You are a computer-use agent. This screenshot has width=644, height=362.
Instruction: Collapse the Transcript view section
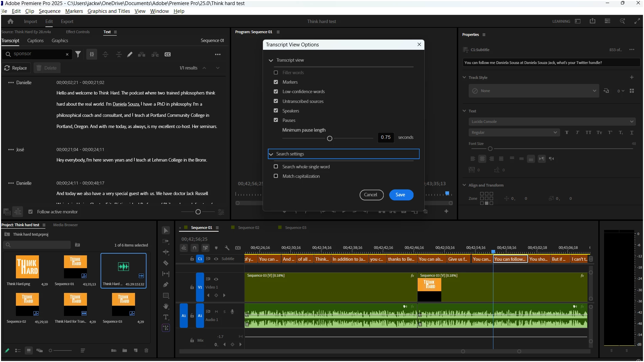point(271,60)
